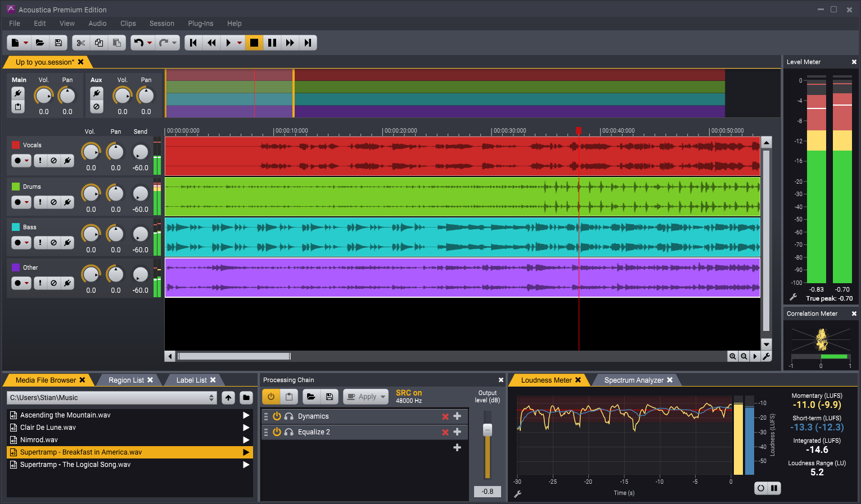861x504 pixels.
Task: Copy the processing chain with the clipboard icon
Action: pos(288,396)
